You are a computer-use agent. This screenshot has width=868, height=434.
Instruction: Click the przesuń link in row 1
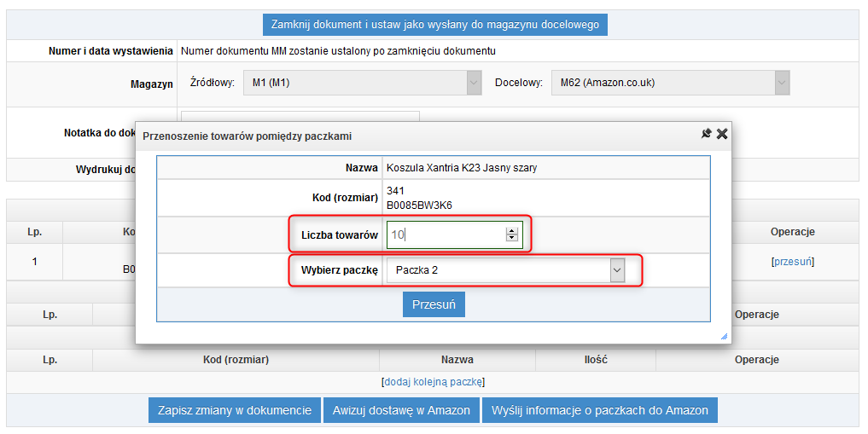793,262
